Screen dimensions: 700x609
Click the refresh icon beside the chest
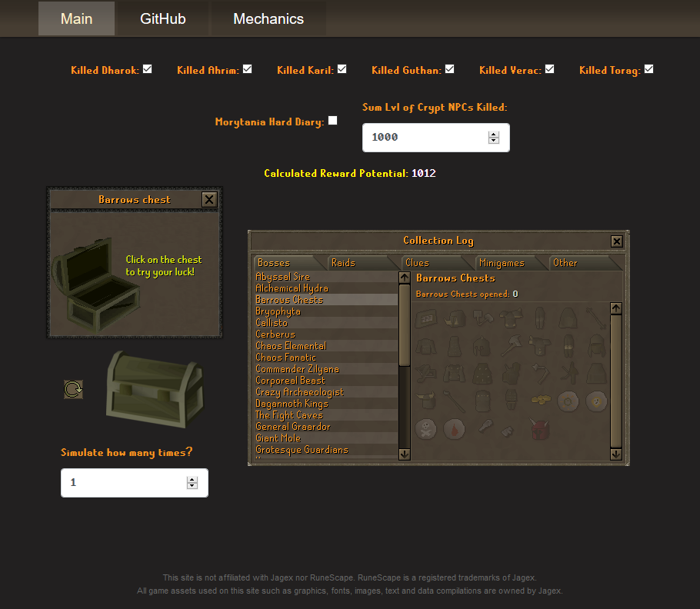pyautogui.click(x=73, y=389)
